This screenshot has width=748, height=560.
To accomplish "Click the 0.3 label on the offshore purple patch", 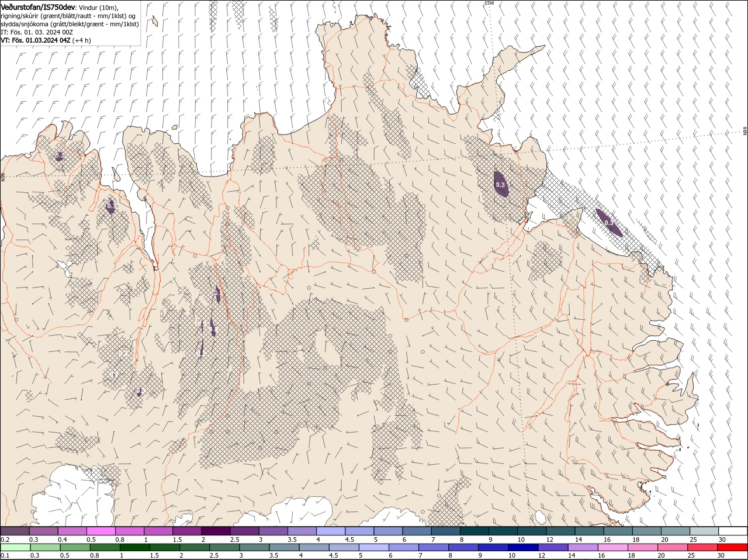I will pos(608,223).
